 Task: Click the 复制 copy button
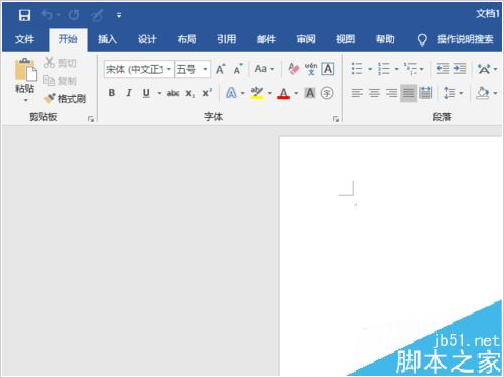pos(60,81)
